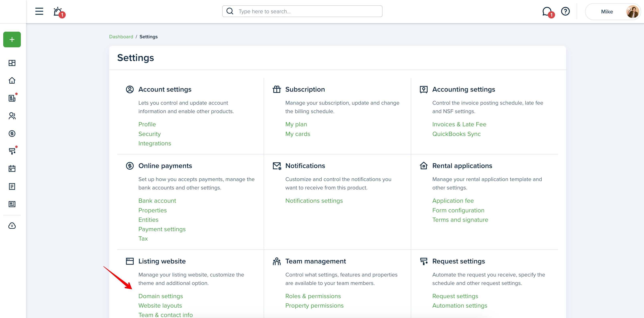Open the help question mark

pos(565,11)
